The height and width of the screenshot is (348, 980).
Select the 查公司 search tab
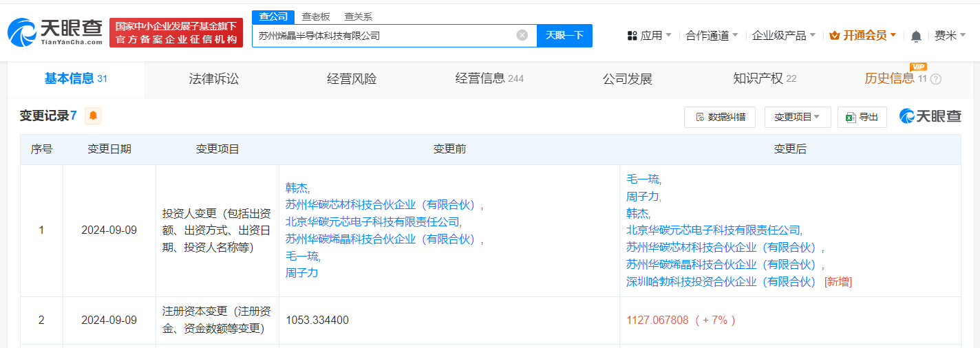coord(273,17)
